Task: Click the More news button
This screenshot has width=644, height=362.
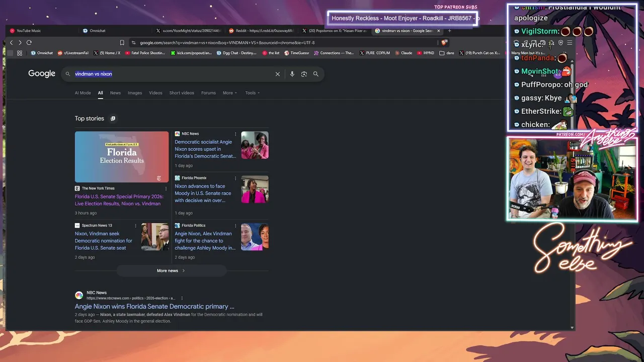Action: click(x=171, y=271)
